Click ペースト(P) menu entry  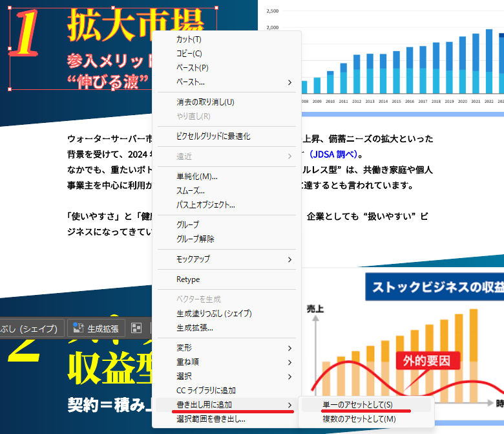tap(192, 68)
